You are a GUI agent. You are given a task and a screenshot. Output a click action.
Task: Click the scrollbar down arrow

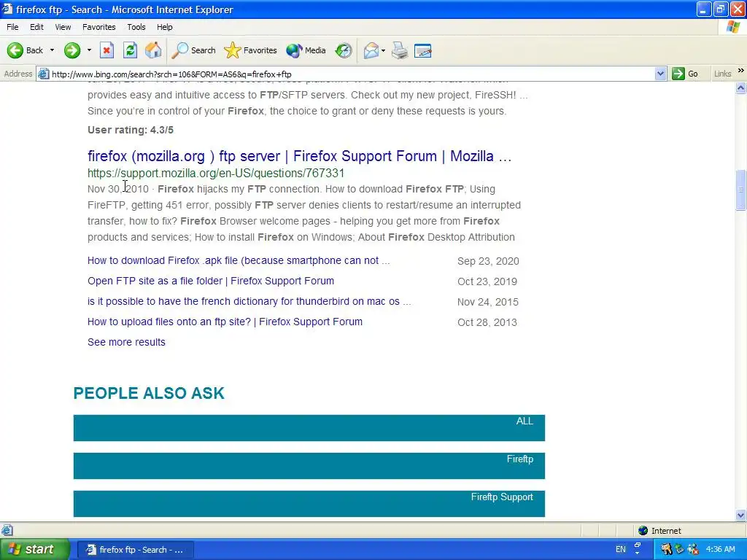pos(741,515)
